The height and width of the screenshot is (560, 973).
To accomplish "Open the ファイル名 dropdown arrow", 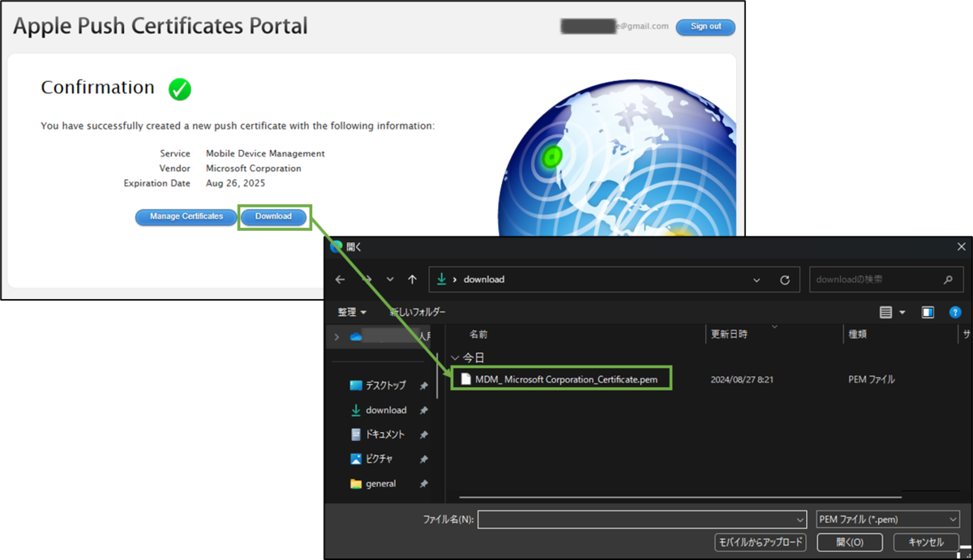I will click(x=799, y=519).
